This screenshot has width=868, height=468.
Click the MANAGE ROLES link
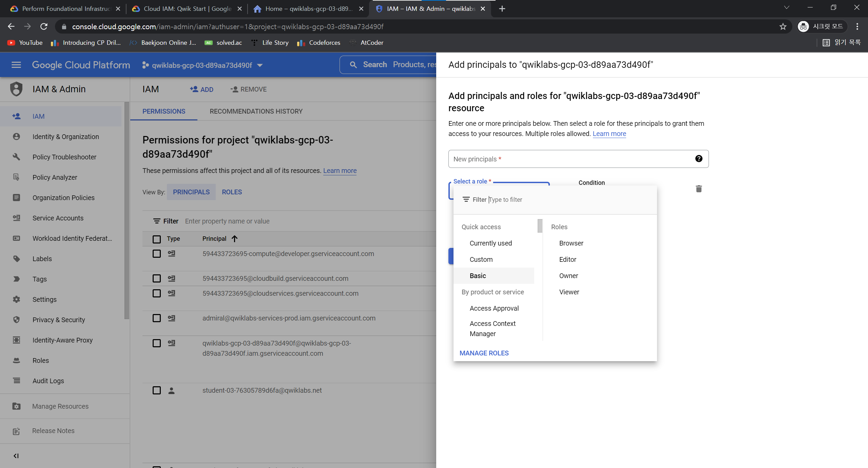coord(484,353)
